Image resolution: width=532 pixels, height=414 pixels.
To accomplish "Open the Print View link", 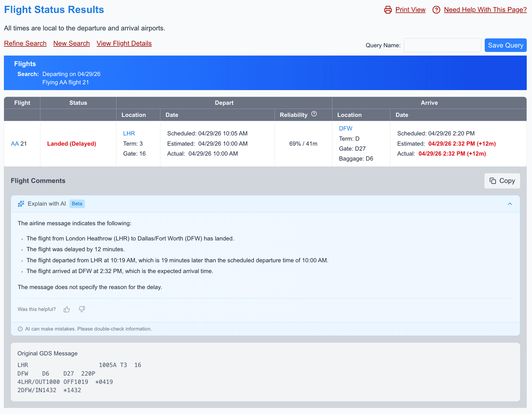I will 410,10.
